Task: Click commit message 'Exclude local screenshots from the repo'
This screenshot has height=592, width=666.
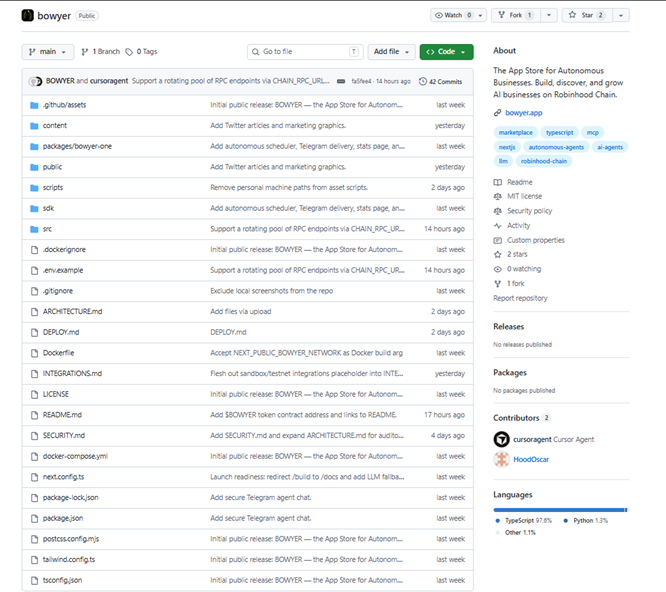Action: click(271, 291)
